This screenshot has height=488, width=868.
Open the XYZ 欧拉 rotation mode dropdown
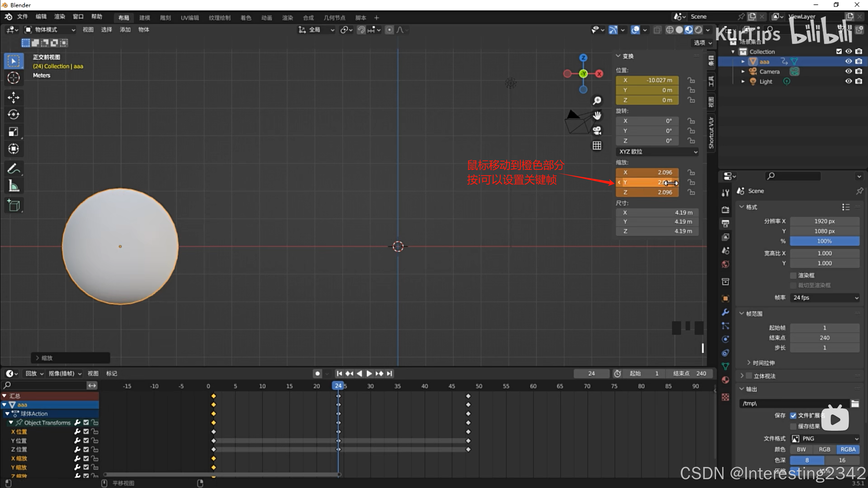click(657, 151)
